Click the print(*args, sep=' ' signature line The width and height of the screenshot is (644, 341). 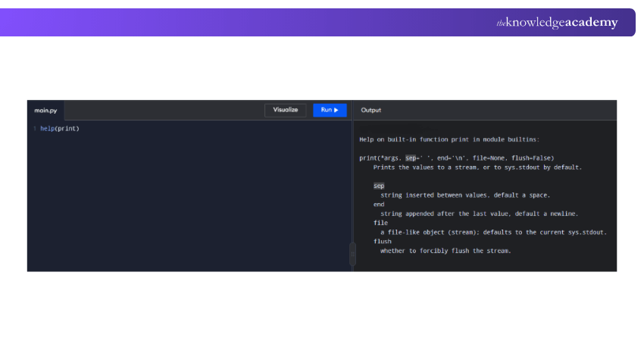point(457,158)
